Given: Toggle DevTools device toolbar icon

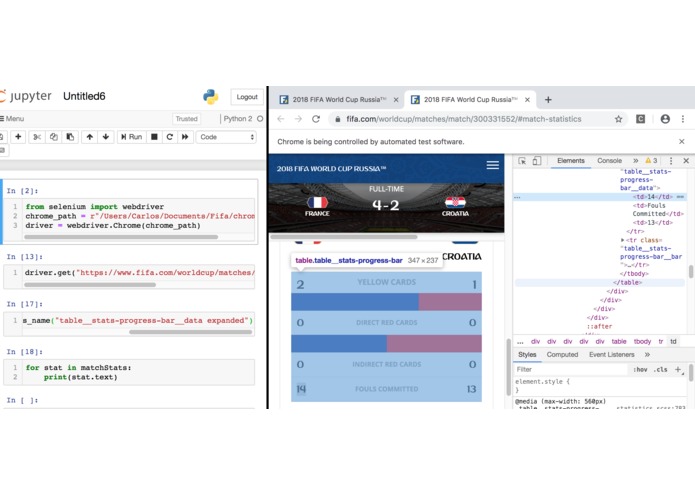Looking at the screenshot, I should click(x=536, y=161).
